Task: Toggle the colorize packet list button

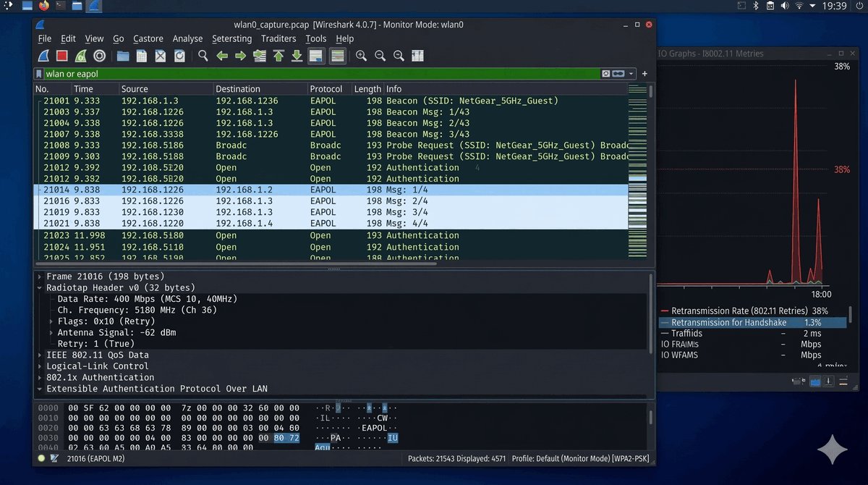Action: (337, 56)
